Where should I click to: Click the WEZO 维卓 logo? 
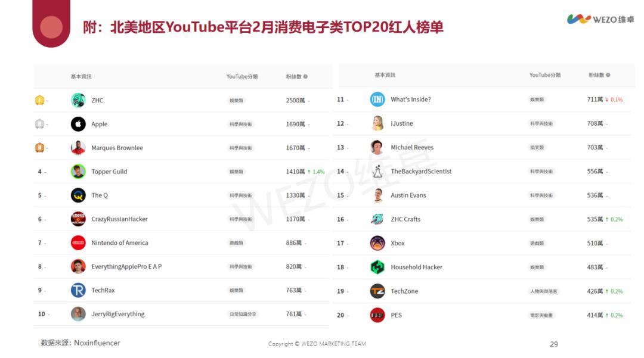click(x=597, y=18)
